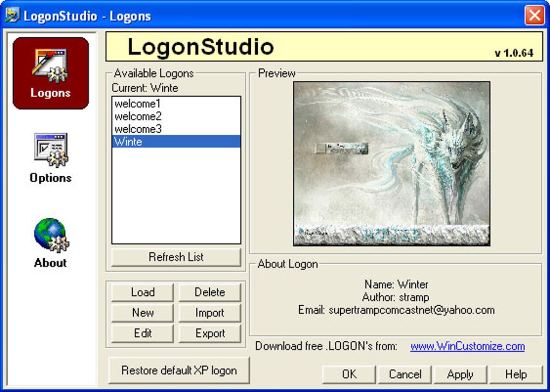Click the Winter logon preview image
The width and height of the screenshot is (550, 392).
pos(392,164)
